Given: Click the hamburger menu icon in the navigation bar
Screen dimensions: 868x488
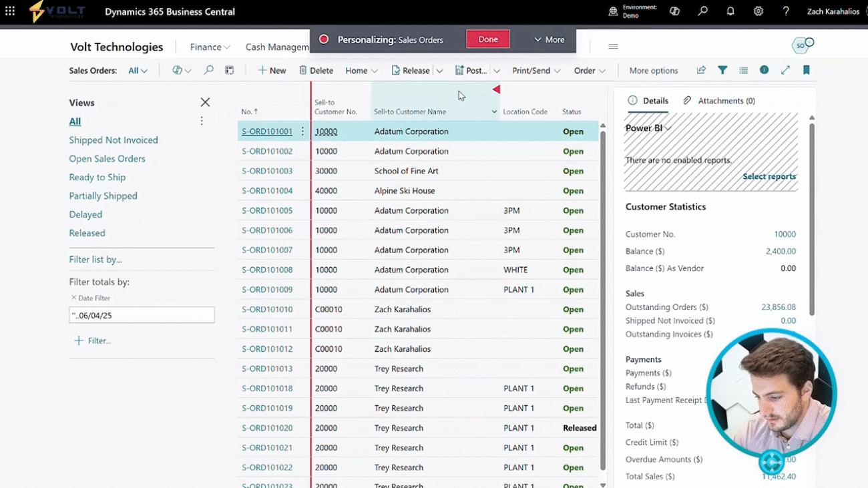Looking at the screenshot, I should pos(613,47).
